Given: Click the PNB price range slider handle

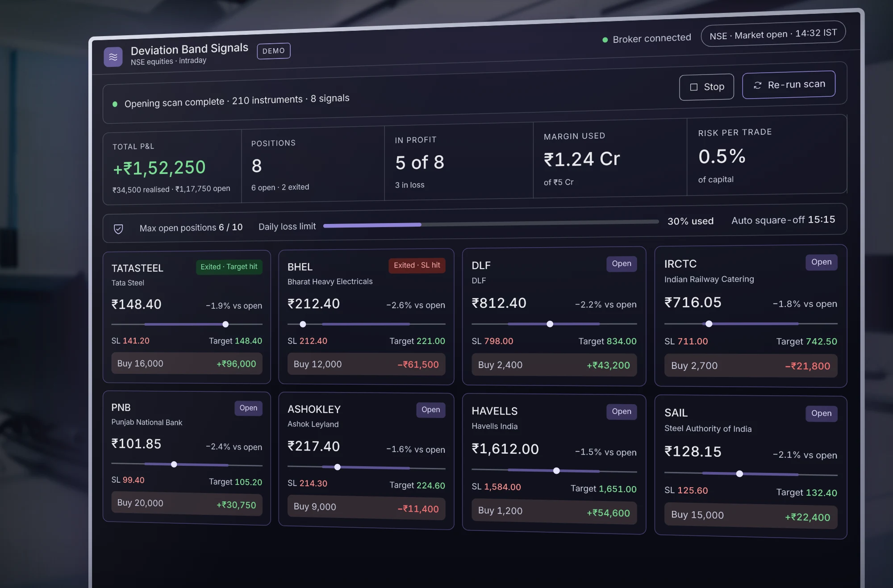Looking at the screenshot, I should [x=174, y=464].
